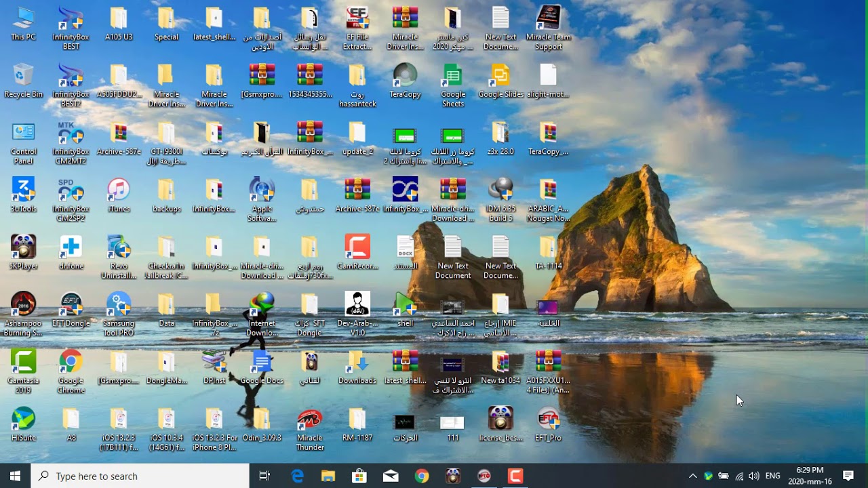Select the EFT Dongle desktop icon
This screenshot has height=488, width=868.
71,310
